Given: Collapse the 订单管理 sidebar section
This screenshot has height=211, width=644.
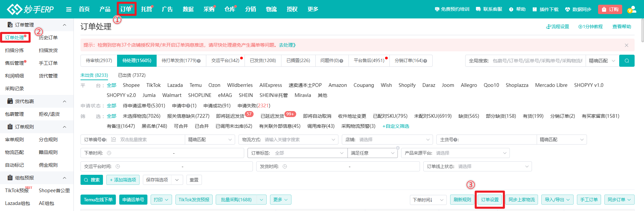Looking at the screenshot, I should (x=64, y=25).
